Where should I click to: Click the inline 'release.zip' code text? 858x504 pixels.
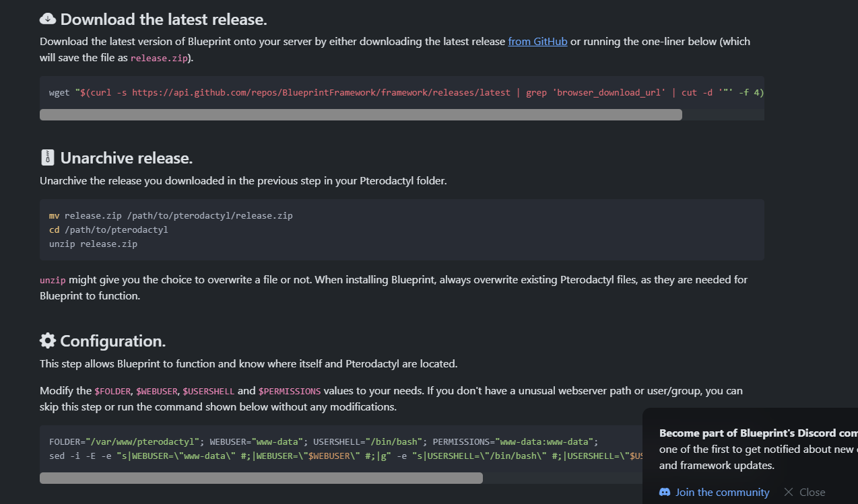(x=159, y=59)
